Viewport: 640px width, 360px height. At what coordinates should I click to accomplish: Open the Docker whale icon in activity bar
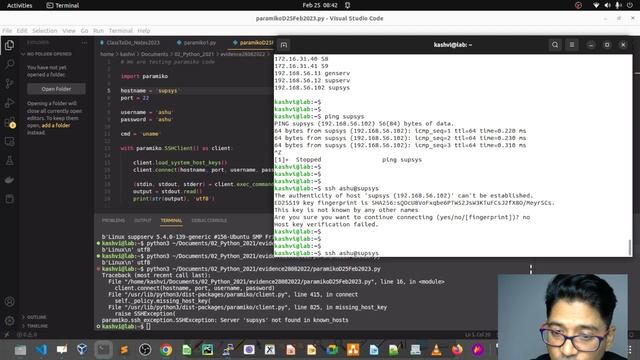pos(9,180)
